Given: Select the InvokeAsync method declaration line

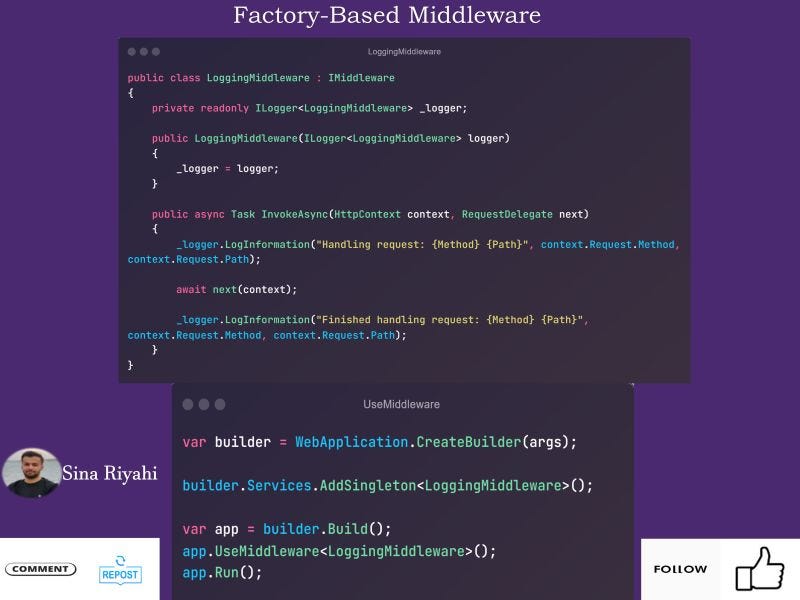Looking at the screenshot, I should [x=370, y=214].
